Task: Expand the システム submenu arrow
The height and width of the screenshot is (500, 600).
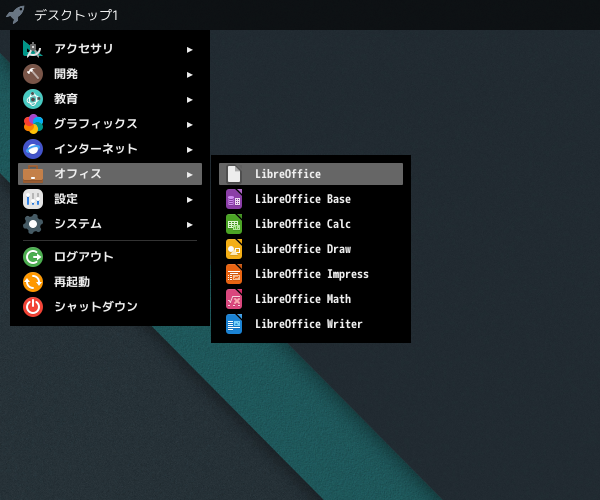Action: [x=189, y=225]
